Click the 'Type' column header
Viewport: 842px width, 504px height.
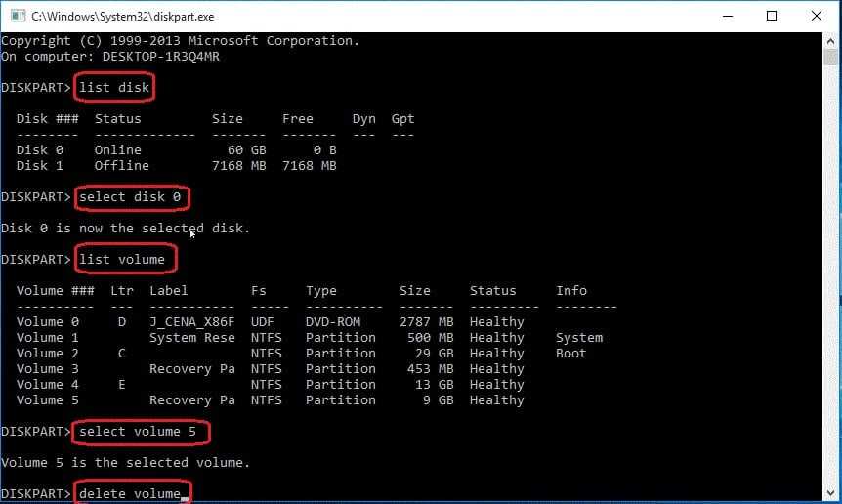[321, 290]
